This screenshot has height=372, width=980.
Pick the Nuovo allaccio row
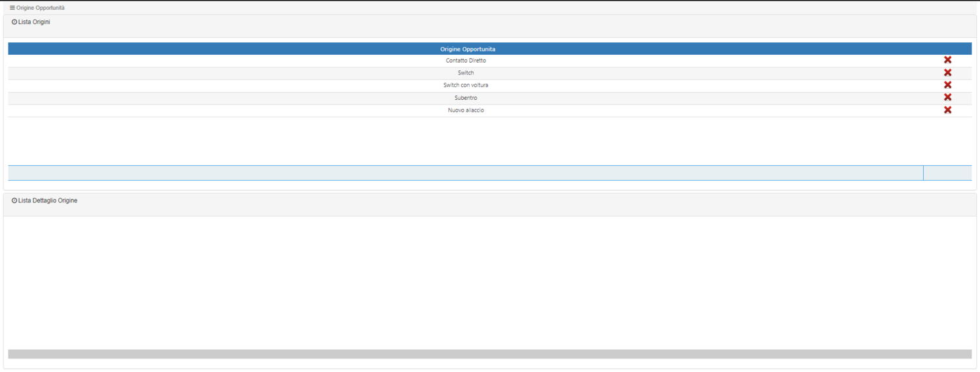tap(466, 110)
